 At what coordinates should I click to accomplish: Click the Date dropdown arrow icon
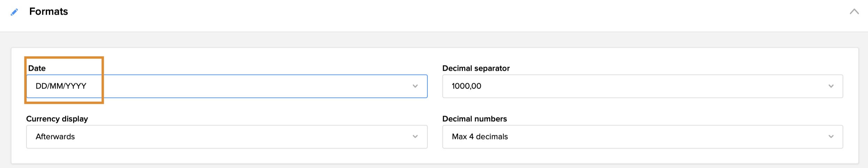(x=415, y=86)
